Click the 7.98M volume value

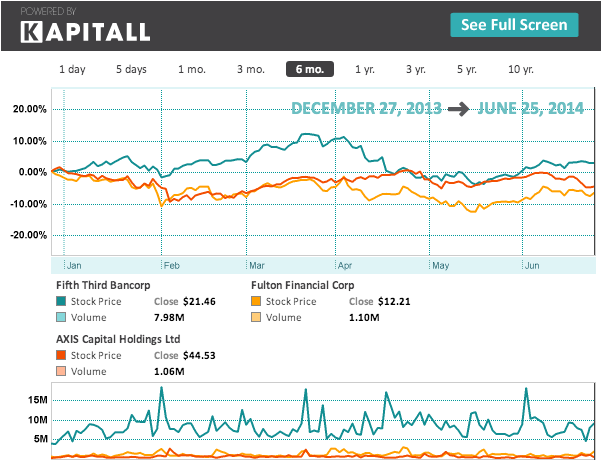click(169, 318)
